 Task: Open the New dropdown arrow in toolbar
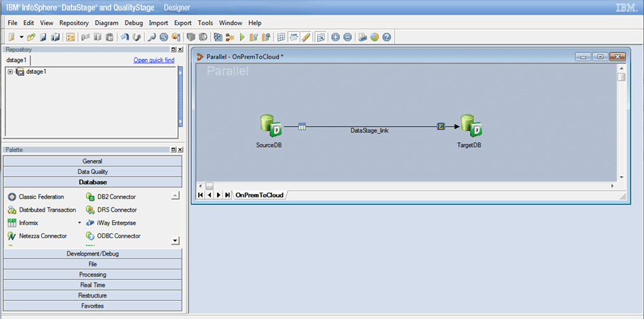pos(22,38)
